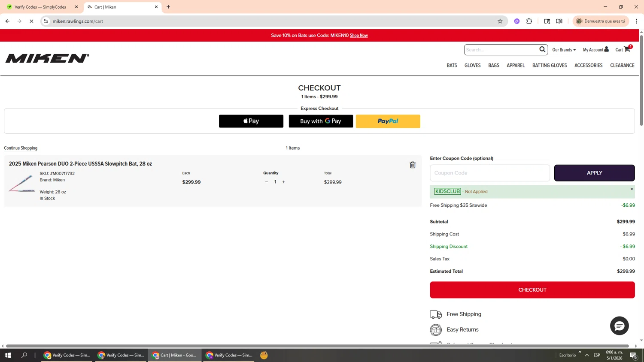Click the APPLY coupon button

[x=594, y=173]
